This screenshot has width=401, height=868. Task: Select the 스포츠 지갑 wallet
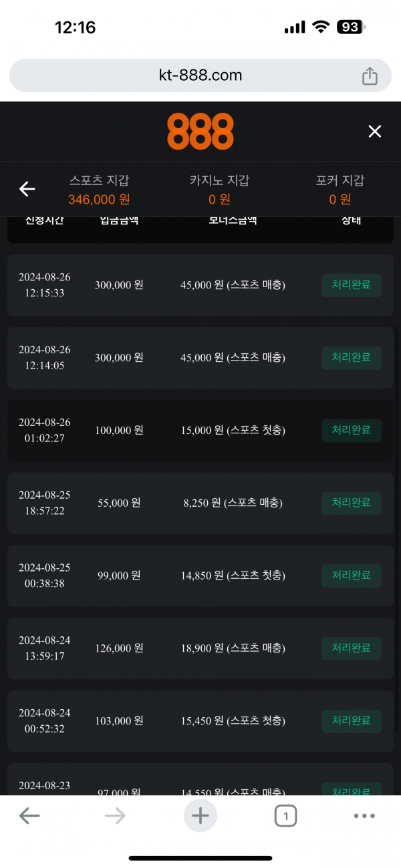pos(99,190)
